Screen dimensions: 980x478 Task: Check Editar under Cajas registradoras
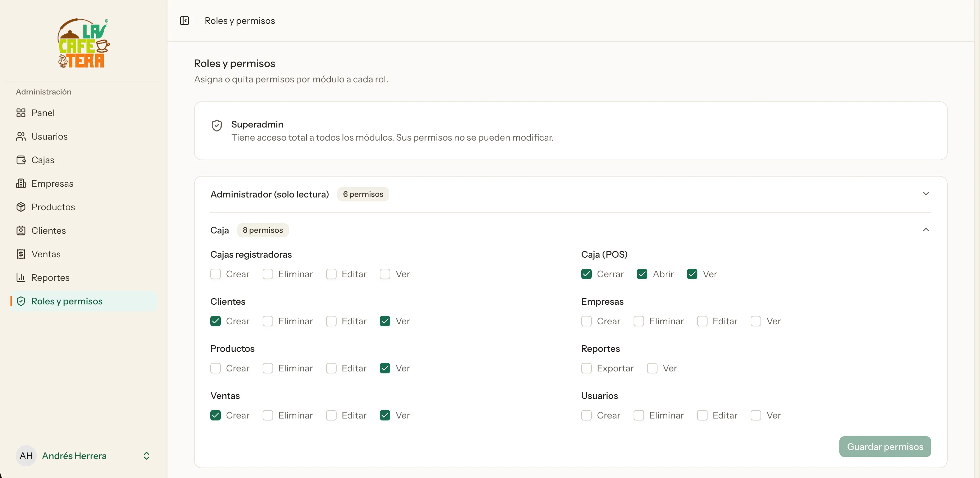point(331,274)
